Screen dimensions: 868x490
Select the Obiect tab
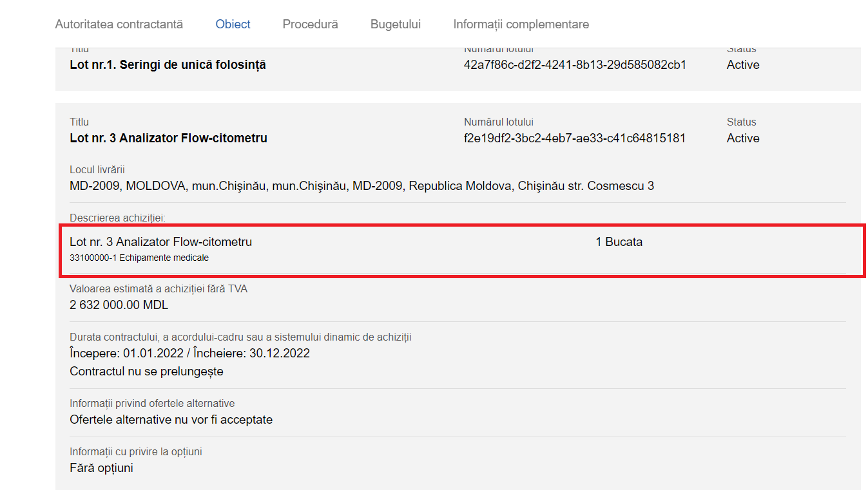tap(233, 24)
